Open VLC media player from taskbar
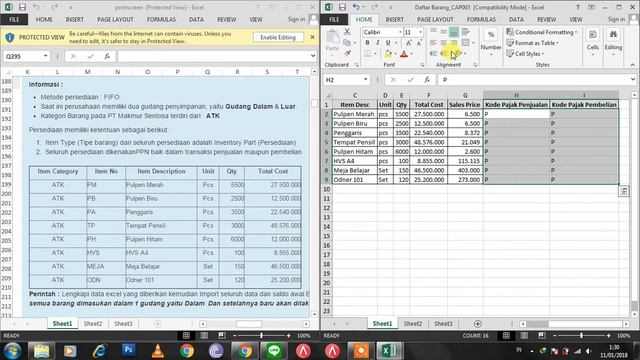The width and height of the screenshot is (640, 360). (158, 351)
